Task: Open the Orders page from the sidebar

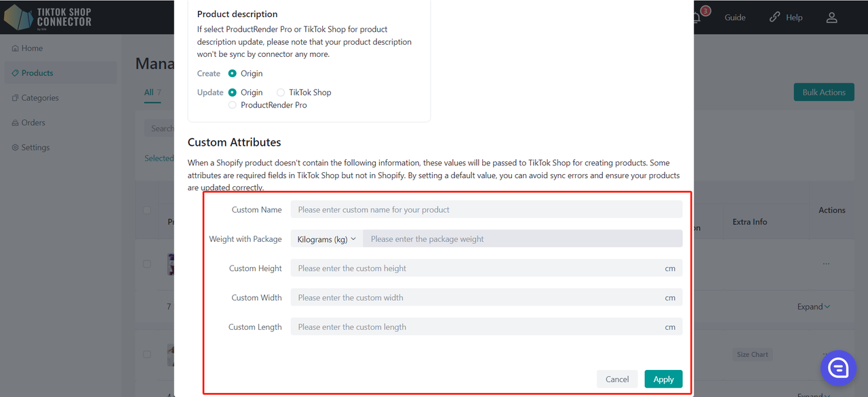Action: (28, 123)
